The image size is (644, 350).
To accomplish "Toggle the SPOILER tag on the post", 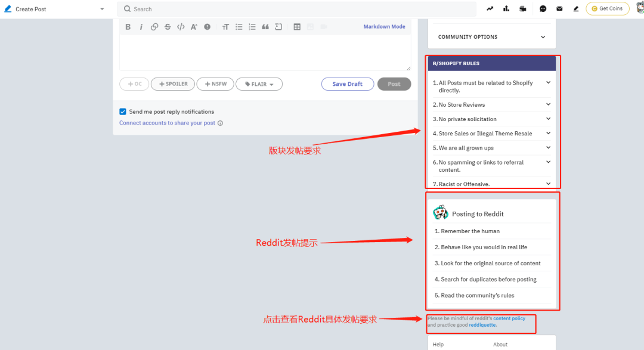I will click(x=173, y=84).
